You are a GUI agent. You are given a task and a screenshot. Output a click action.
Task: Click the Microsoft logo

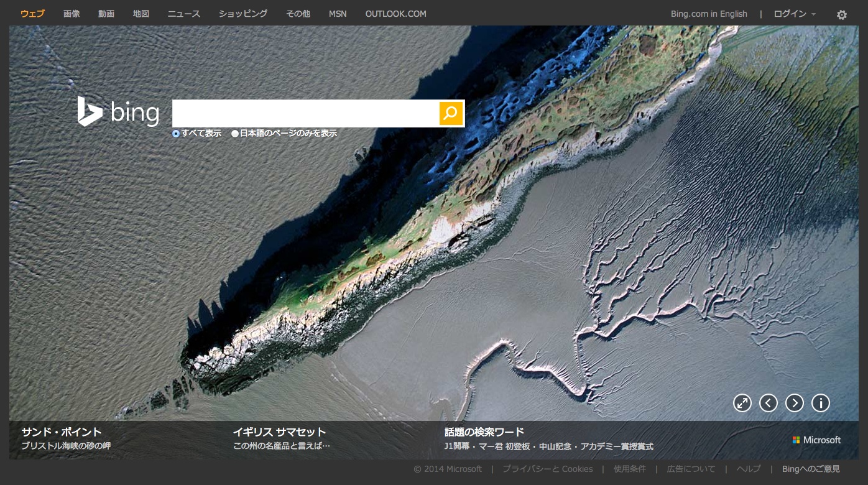click(x=816, y=440)
